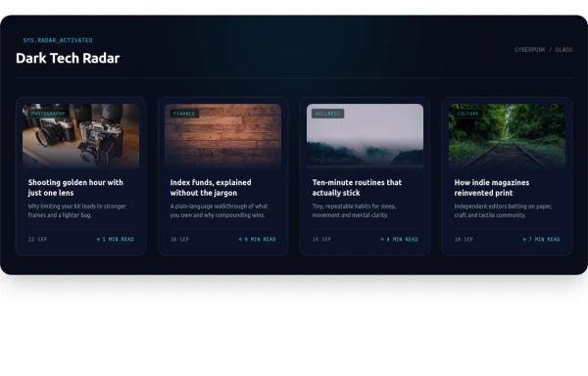Open the camera photo thumbnail

(x=81, y=136)
